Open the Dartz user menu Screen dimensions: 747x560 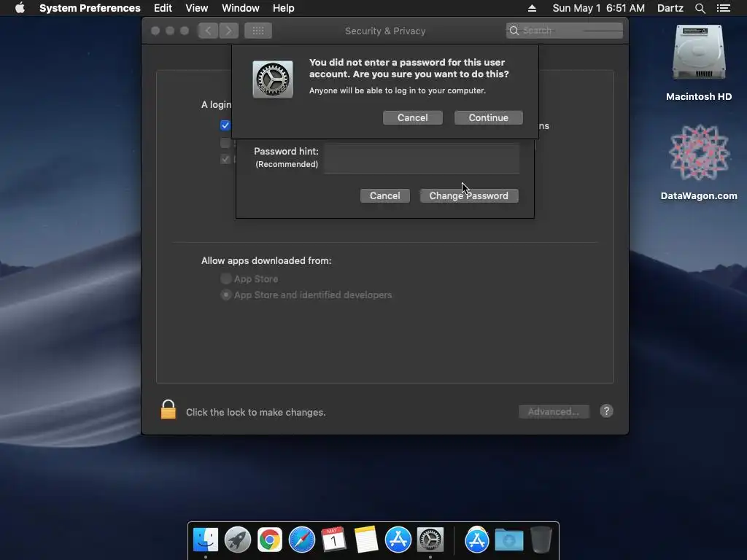click(670, 8)
